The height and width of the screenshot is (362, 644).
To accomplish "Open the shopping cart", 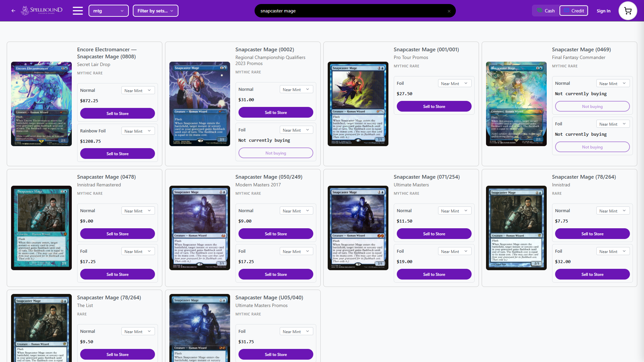I will click(x=627, y=10).
